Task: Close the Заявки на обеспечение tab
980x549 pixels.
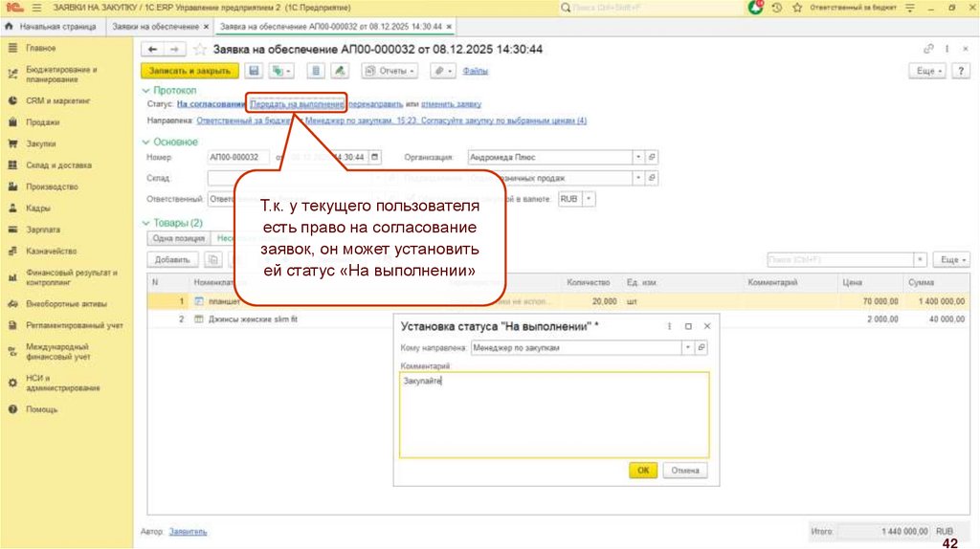Action: tap(207, 27)
